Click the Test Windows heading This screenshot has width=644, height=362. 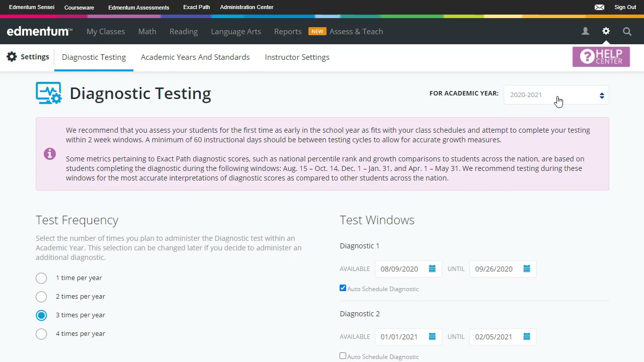(x=377, y=220)
